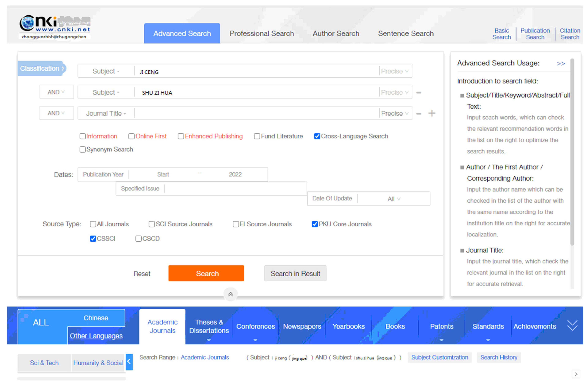Image resolution: width=588 pixels, height=387 pixels.
Task: Add a new search row with plus icon
Action: 432,113
